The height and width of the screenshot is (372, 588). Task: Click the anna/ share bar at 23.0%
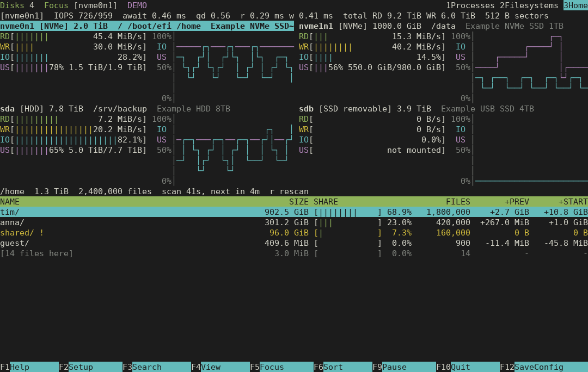click(348, 222)
